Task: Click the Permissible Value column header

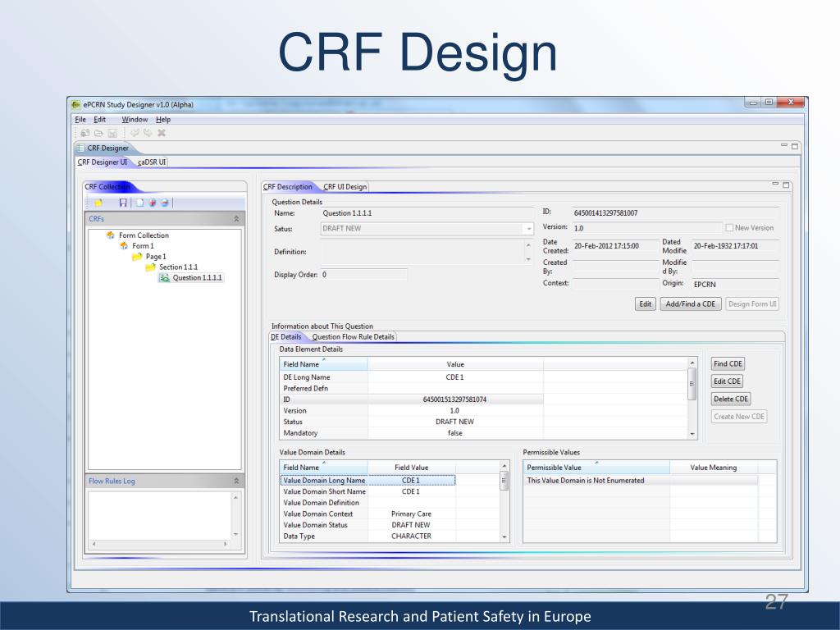Action: point(596,468)
